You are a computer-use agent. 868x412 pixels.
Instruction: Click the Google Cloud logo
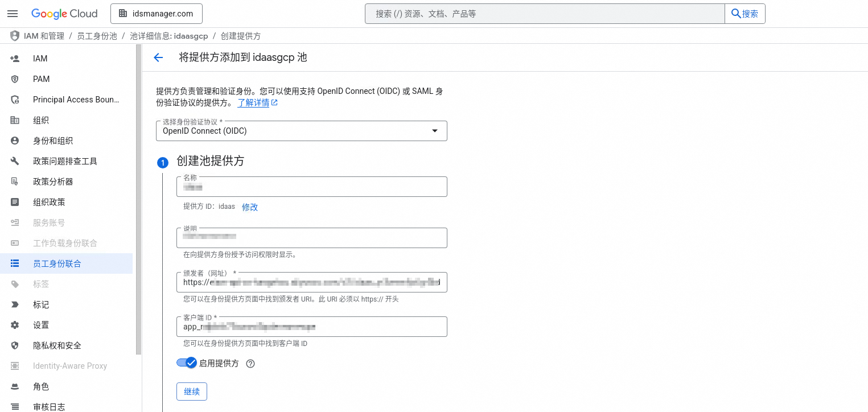point(64,14)
